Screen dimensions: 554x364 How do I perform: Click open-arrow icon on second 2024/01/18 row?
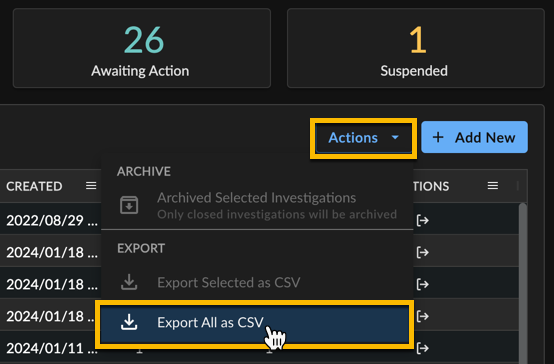(x=423, y=284)
